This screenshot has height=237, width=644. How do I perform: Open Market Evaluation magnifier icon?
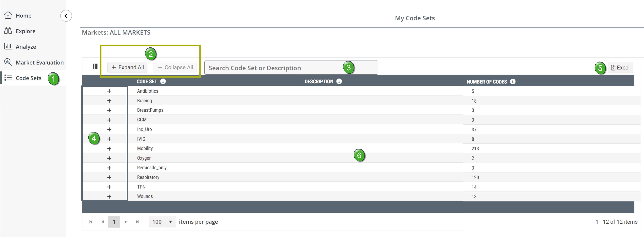tap(8, 62)
